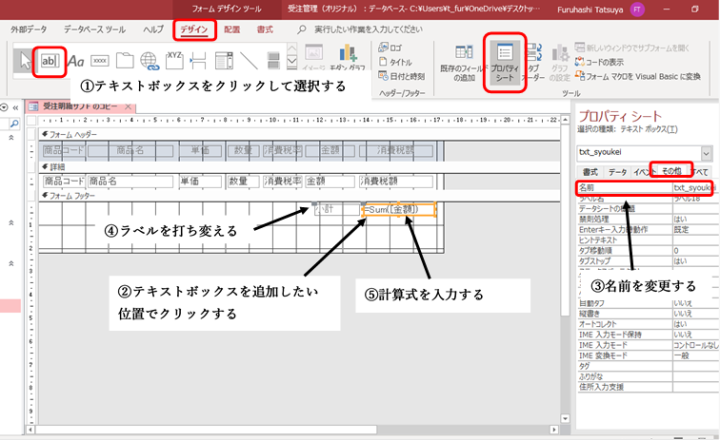Select the =Sum([金額]) text box
Screen dimensions: 720x441
399,209
